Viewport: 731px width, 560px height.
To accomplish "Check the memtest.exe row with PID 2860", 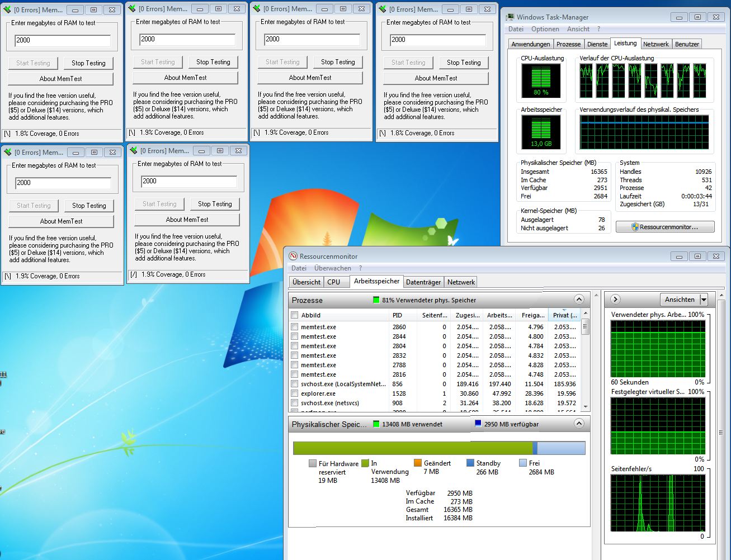I will (295, 327).
